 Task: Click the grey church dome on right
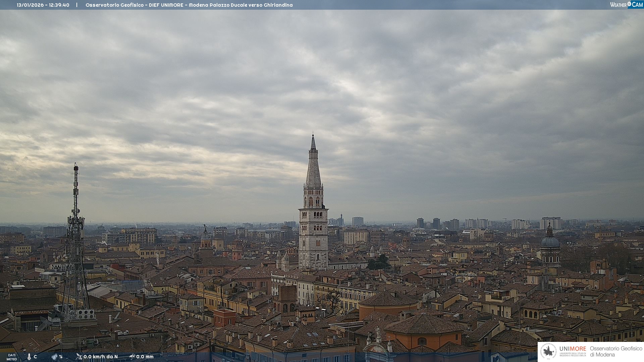[550, 242]
